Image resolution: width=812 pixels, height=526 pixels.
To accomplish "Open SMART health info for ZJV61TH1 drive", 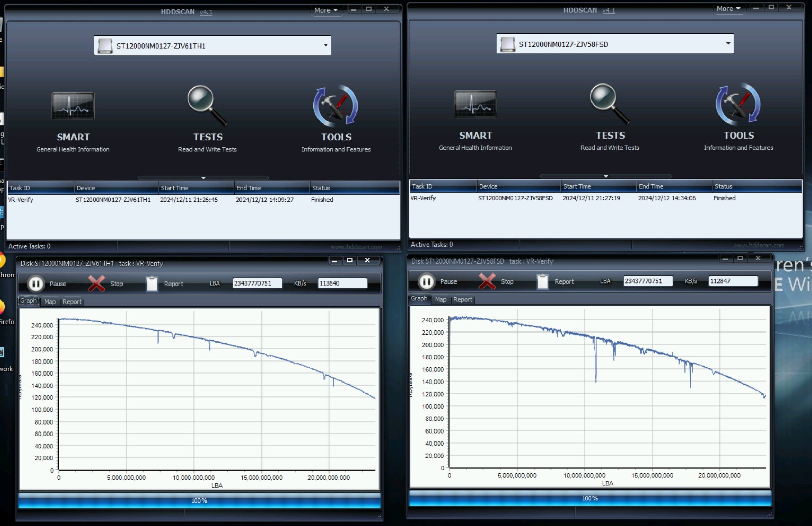I will pyautogui.click(x=73, y=106).
